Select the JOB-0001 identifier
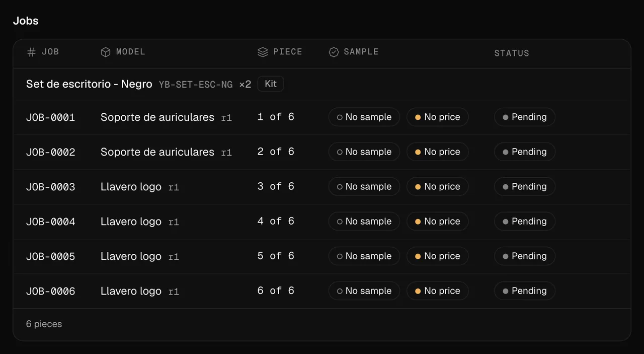 51,117
